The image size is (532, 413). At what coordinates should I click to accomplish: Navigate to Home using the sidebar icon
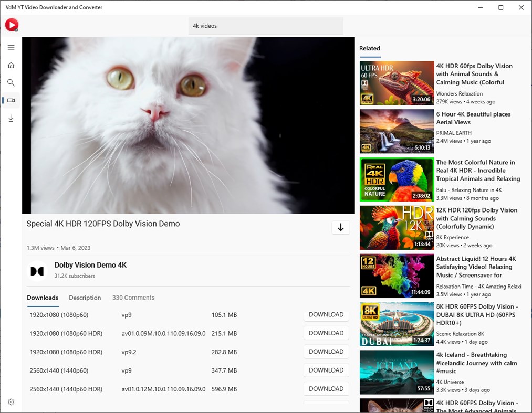[x=11, y=65]
